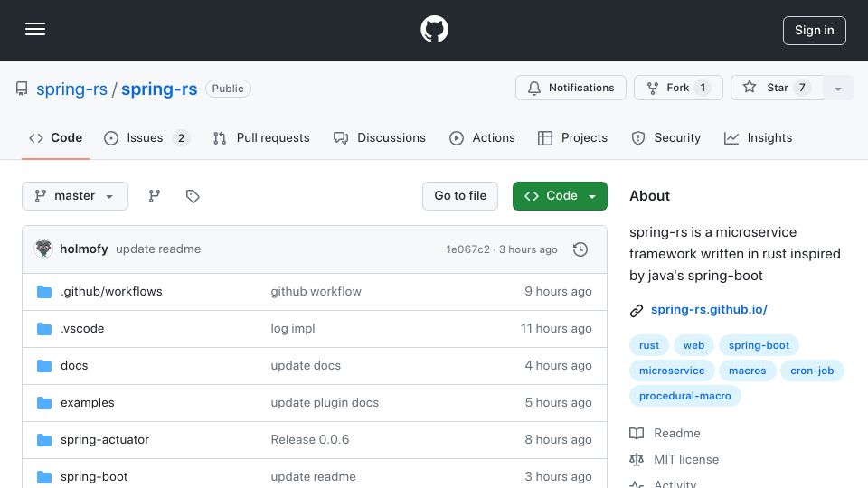The image size is (868, 488).
Task: Select the procedural-macro topic tag
Action: [684, 396]
